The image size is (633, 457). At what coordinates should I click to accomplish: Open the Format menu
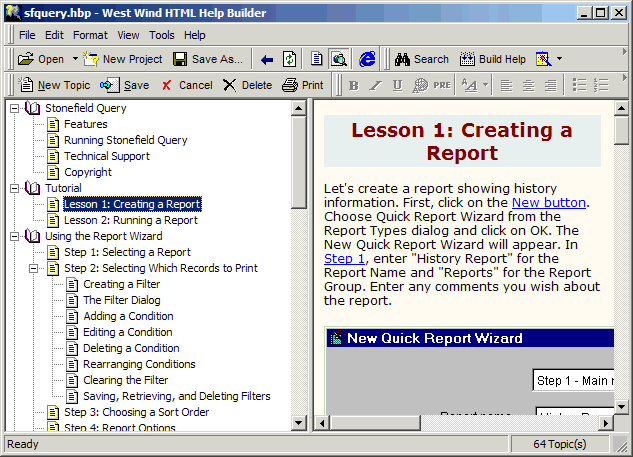(x=90, y=35)
